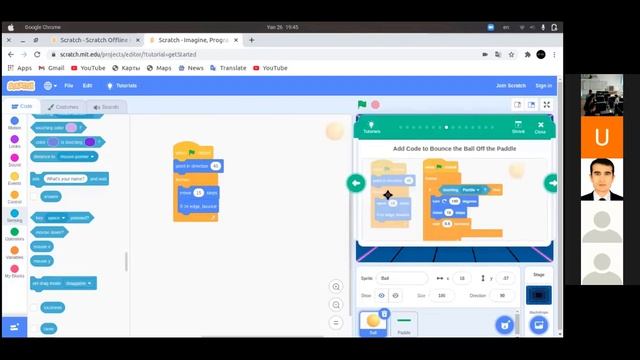Select the My Blocks category
The height and width of the screenshot is (360, 640).
[x=14, y=271]
